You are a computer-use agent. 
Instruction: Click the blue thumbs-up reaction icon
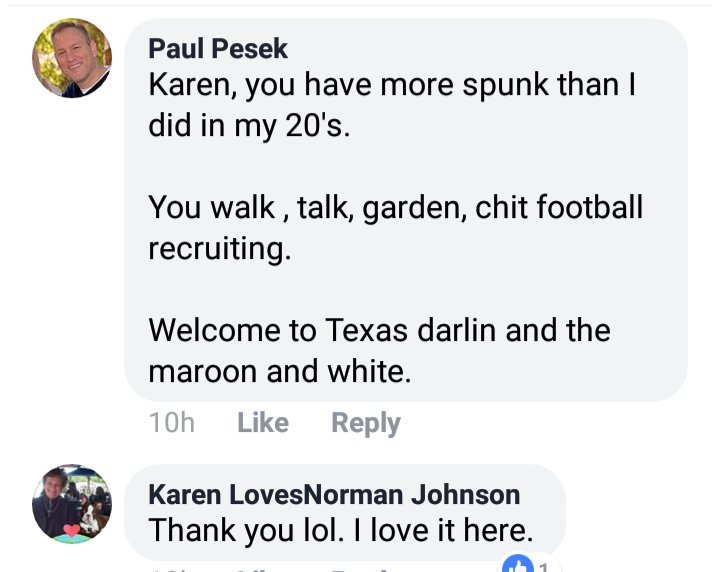(x=517, y=563)
